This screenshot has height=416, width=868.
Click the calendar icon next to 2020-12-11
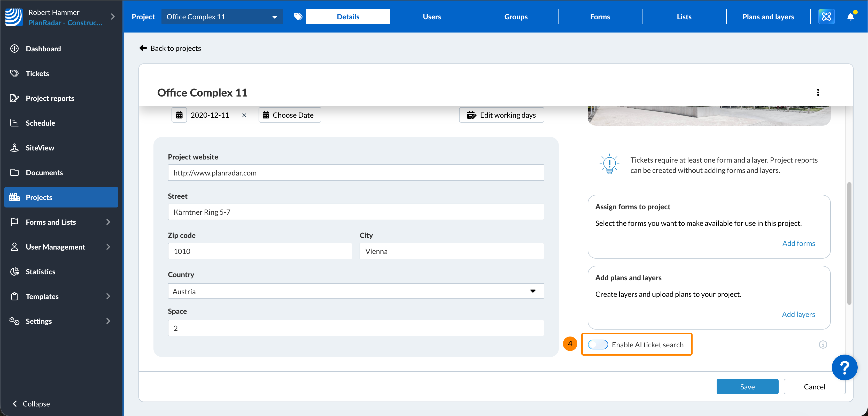tap(179, 115)
